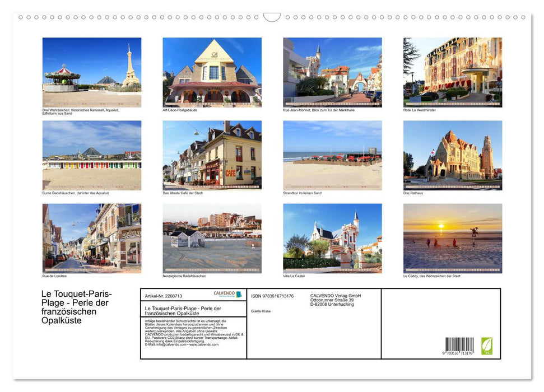Toggle the Rue de Londres image
The height and width of the screenshot is (392, 544).
point(91,238)
